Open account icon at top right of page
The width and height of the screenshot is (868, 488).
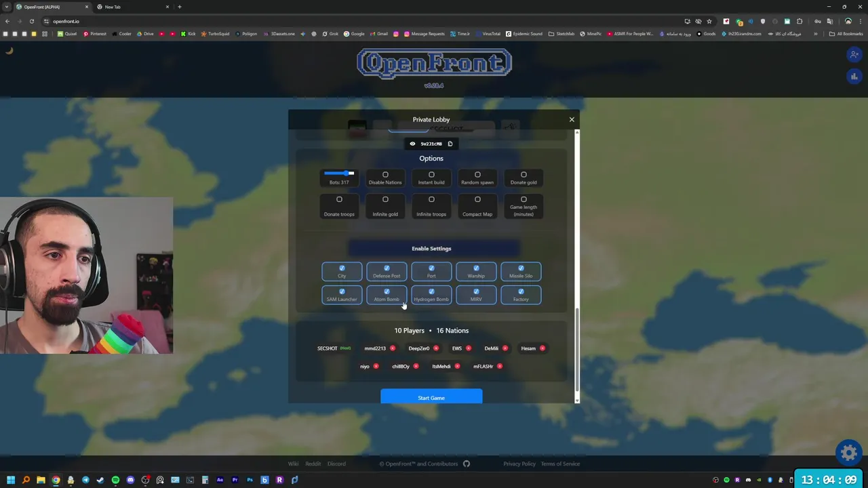point(854,54)
